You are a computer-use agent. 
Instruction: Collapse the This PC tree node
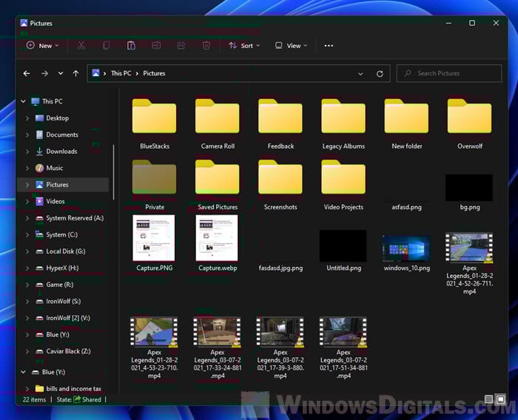coord(23,101)
